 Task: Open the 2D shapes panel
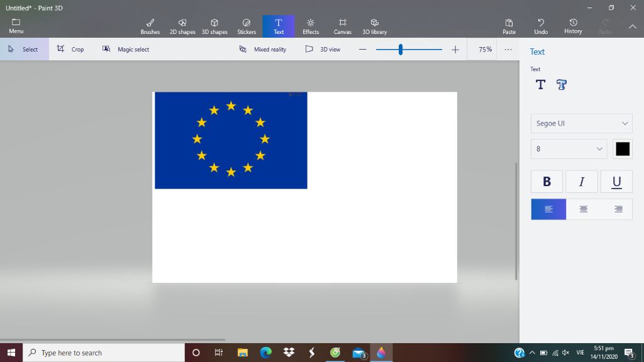182,25
